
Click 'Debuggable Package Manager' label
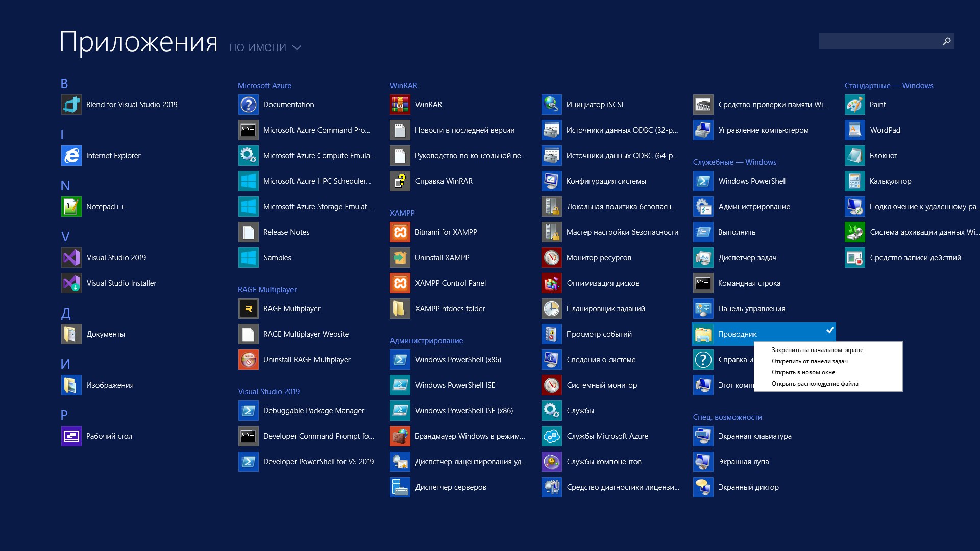[313, 411]
